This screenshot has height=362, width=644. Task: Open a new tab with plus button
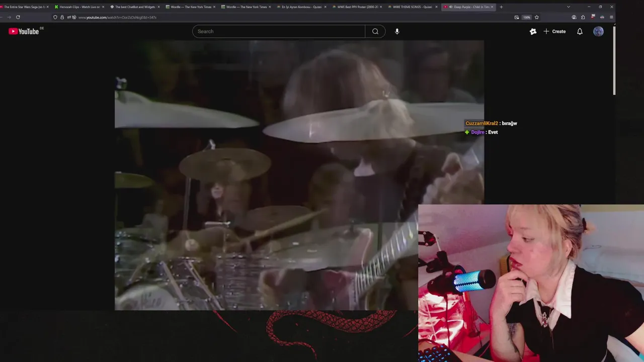(501, 7)
